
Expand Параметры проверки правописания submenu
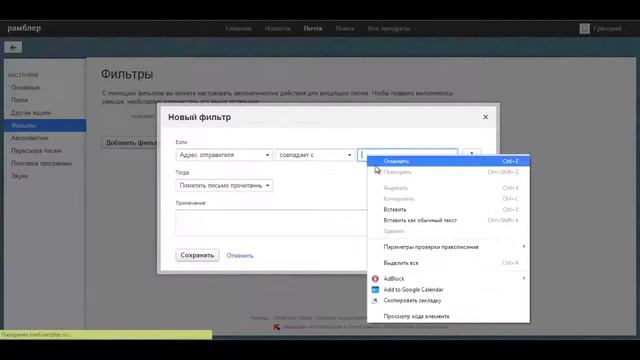[x=449, y=247]
